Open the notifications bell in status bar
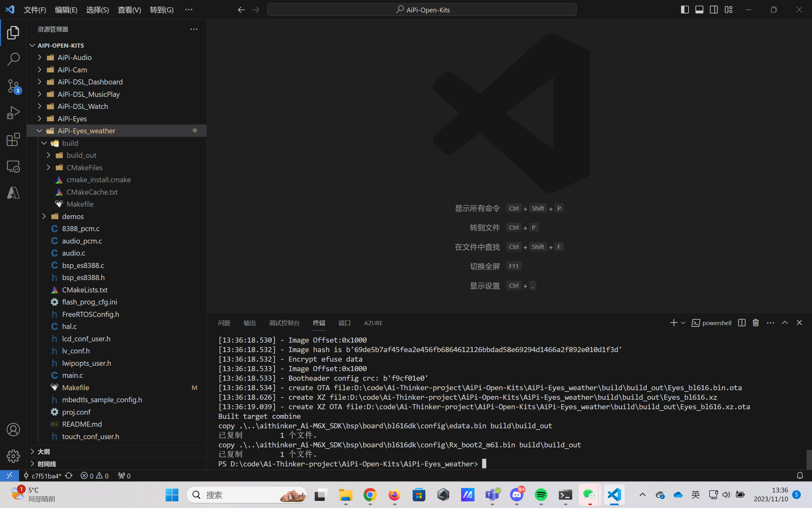Image resolution: width=812 pixels, height=508 pixels. click(800, 475)
